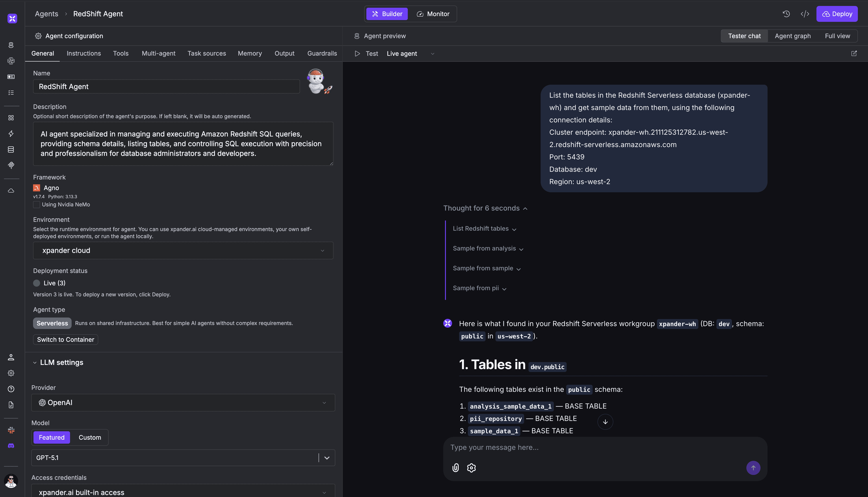This screenshot has height=497, width=868.
Task: Enable Using Nvidia NeMo checkbox
Action: tap(37, 204)
